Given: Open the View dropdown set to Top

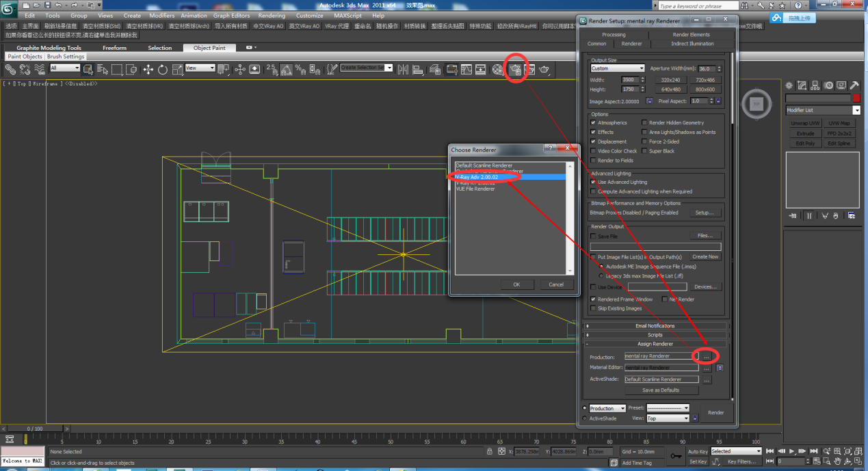Looking at the screenshot, I should (668, 418).
